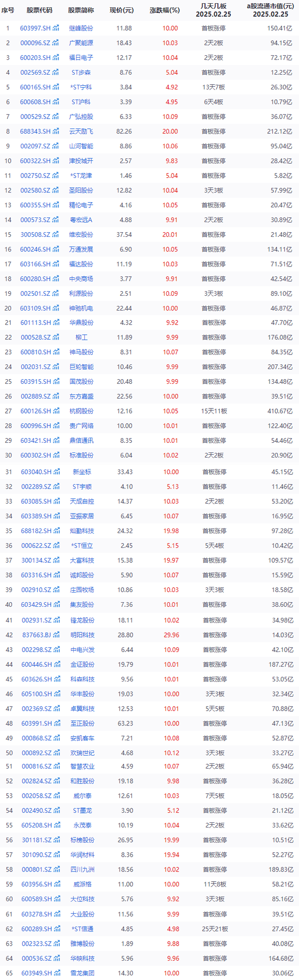The height and width of the screenshot is (980, 299).
Task: Click the 25天21板 cell
Action: point(215,929)
